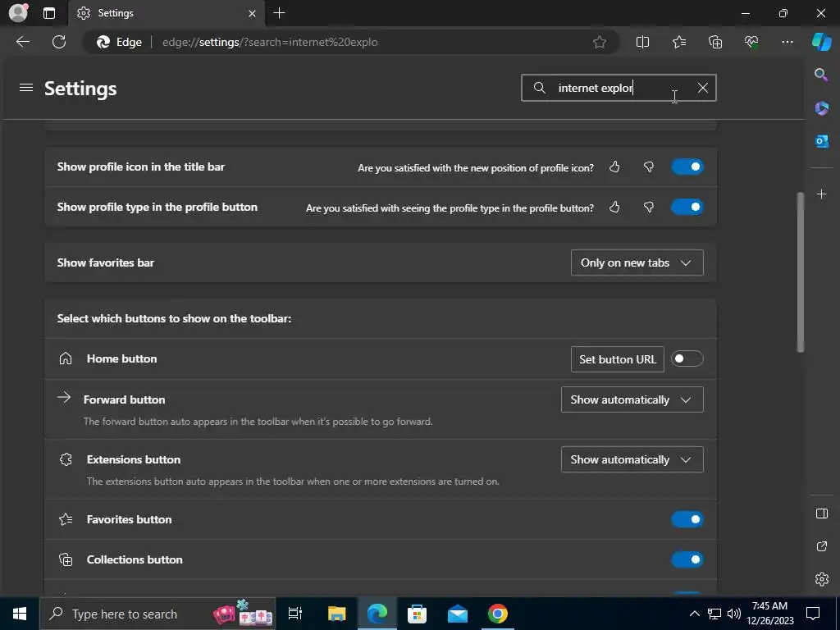The width and height of the screenshot is (840, 630).
Task: Show hidden system tray icons
Action: 694,614
